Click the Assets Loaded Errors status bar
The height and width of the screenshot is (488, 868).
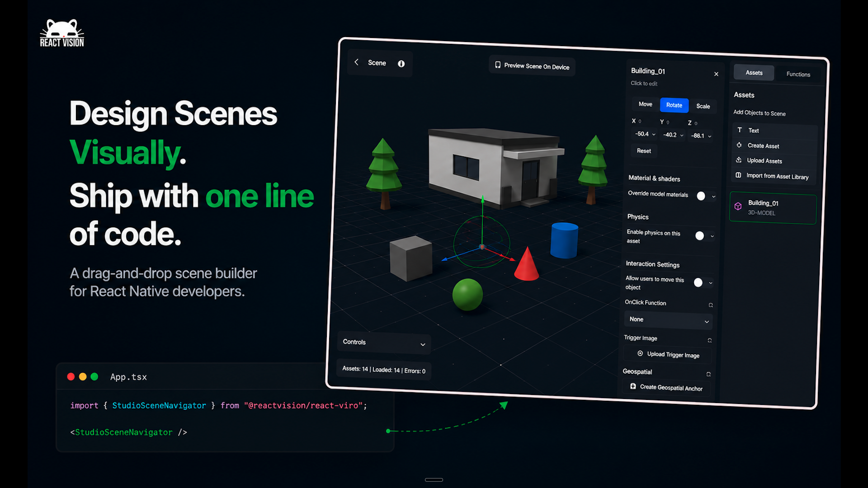tap(383, 370)
